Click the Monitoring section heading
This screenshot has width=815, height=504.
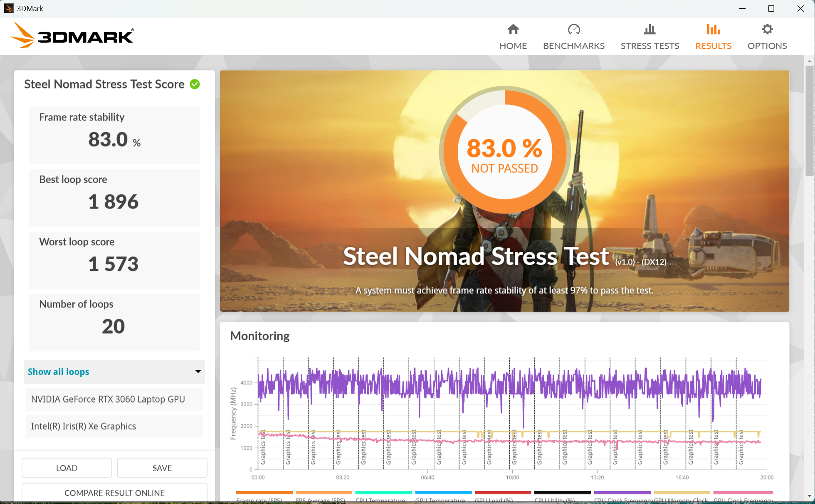pos(260,336)
